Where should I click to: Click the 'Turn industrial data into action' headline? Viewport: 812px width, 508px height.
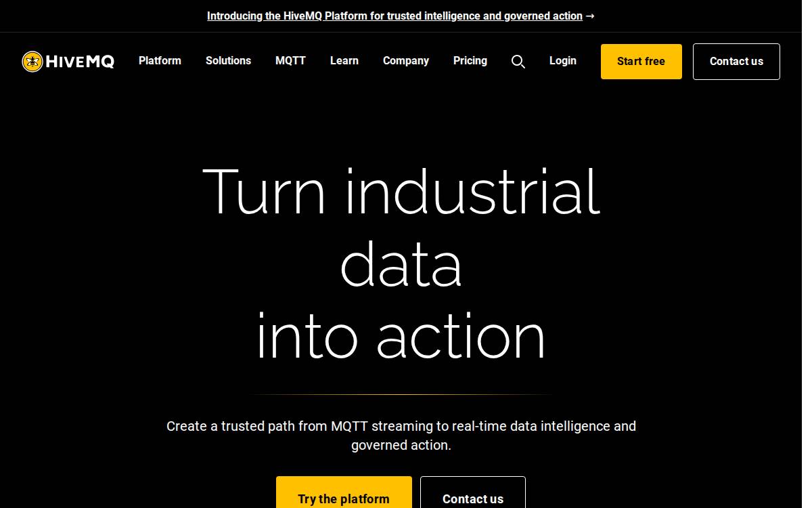401,263
